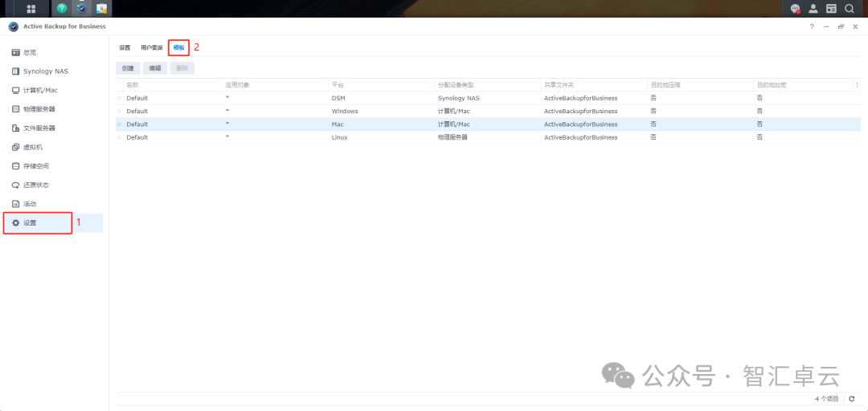Viewport: 868px width, 411px height.
Task: Click Default name in the Linux row
Action: pyautogui.click(x=137, y=137)
